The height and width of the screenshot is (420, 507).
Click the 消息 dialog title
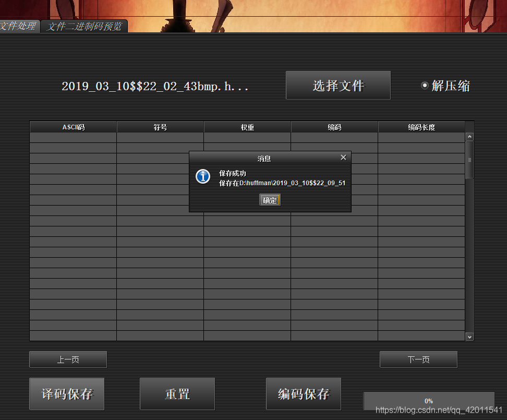point(264,159)
